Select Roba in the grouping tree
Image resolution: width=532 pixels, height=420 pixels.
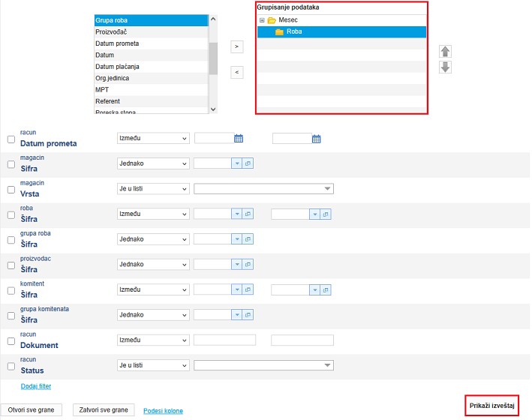pos(293,32)
